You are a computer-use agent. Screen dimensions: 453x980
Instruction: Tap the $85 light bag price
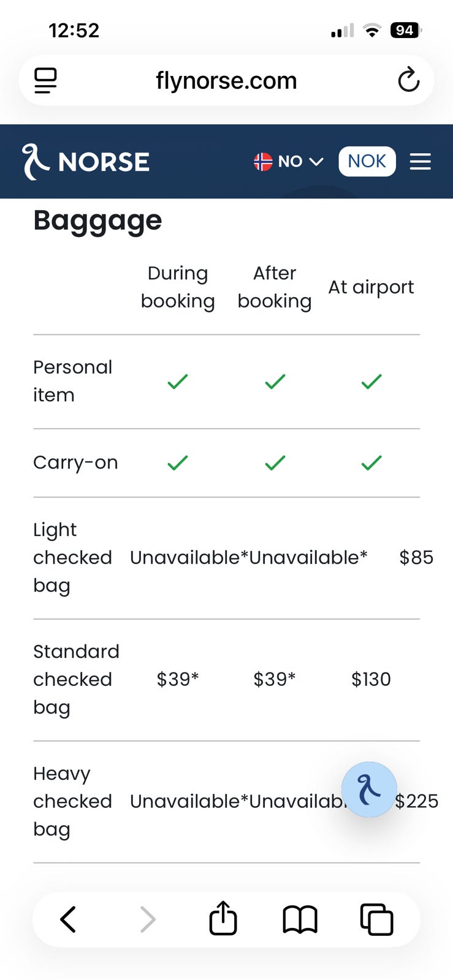[416, 557]
